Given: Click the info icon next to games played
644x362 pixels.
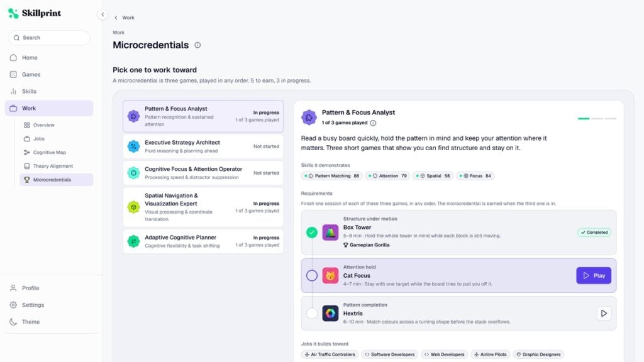Looking at the screenshot, I should click(x=373, y=123).
